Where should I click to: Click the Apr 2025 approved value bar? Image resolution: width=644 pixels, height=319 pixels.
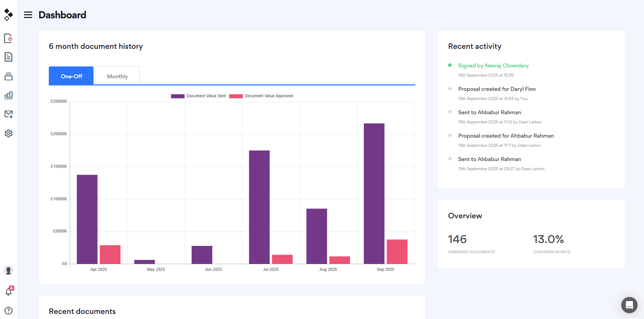110,255
